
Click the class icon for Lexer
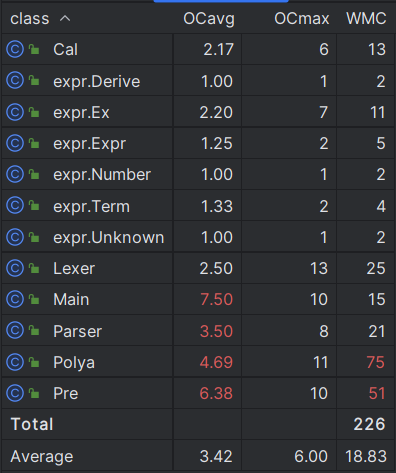[x=15, y=268]
